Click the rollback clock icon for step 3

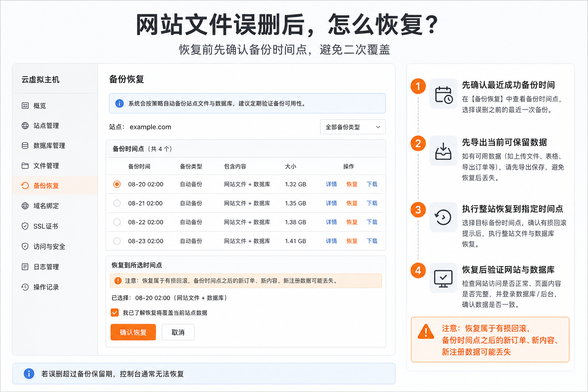[443, 217]
